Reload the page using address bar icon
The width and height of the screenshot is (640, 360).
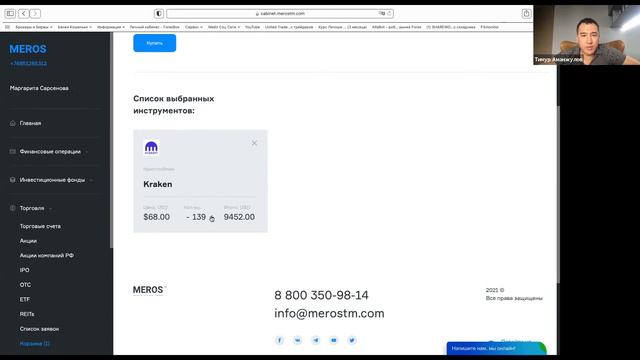389,13
